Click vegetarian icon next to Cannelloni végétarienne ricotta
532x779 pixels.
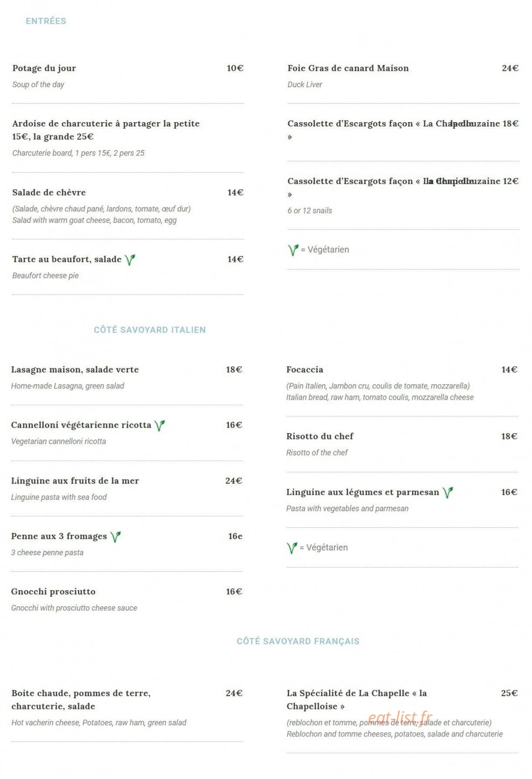[159, 426]
